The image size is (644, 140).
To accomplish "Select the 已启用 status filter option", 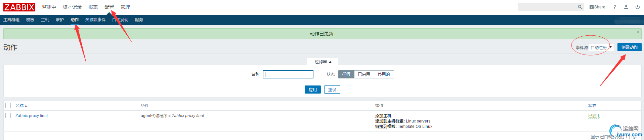I will tap(364, 74).
